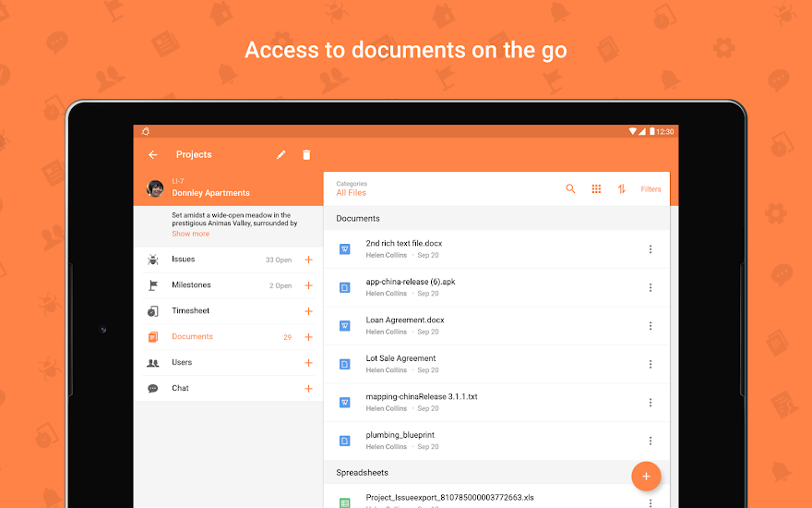Edit the project with the pencil icon

pyautogui.click(x=281, y=154)
